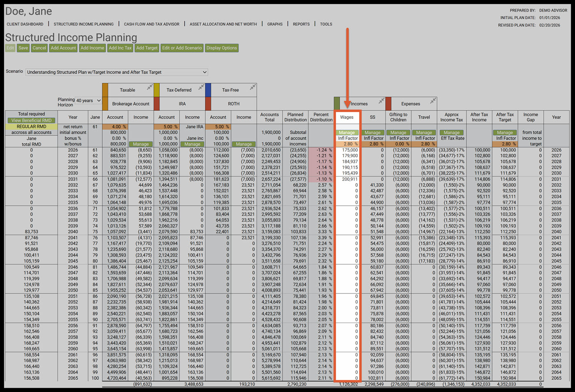Manage the SS income
575x392 pixels.
pyautogui.click(x=373, y=133)
